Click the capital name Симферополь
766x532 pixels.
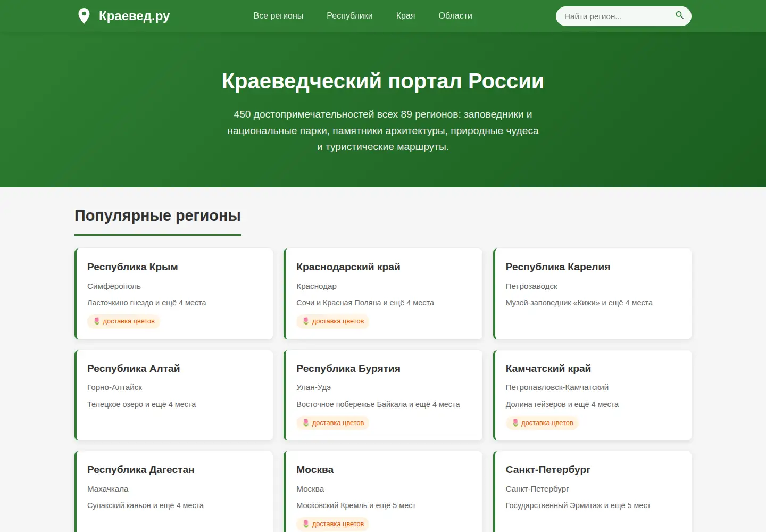114,286
